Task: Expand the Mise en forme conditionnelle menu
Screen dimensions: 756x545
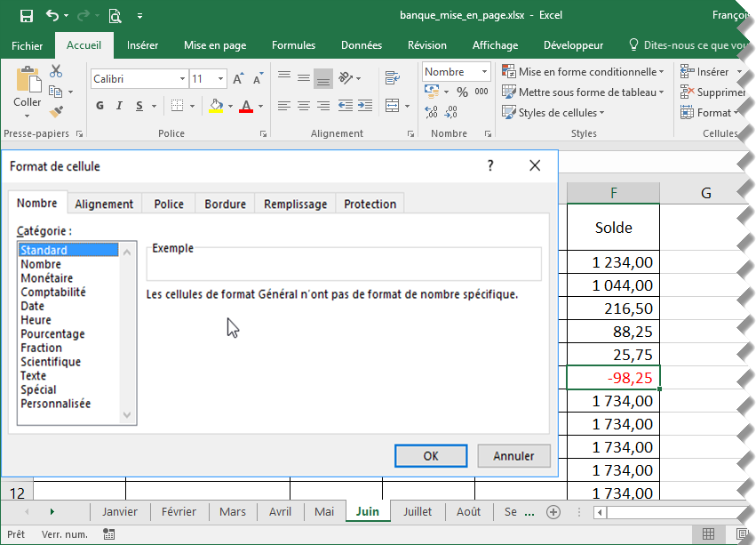Action: tap(583, 72)
